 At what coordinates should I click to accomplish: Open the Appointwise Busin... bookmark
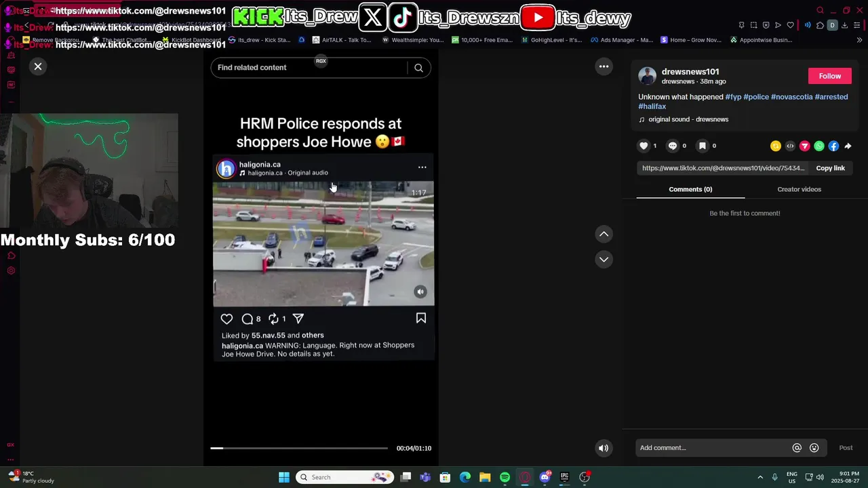[761, 40]
